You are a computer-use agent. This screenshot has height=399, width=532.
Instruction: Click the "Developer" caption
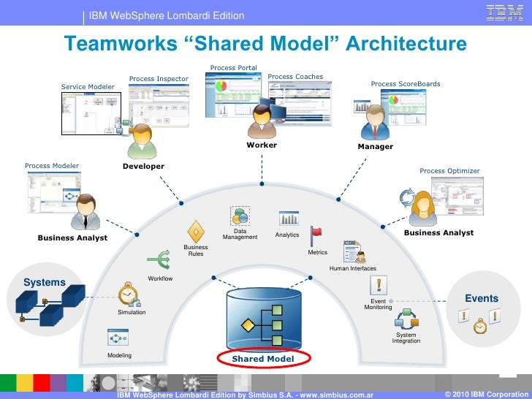tap(143, 167)
